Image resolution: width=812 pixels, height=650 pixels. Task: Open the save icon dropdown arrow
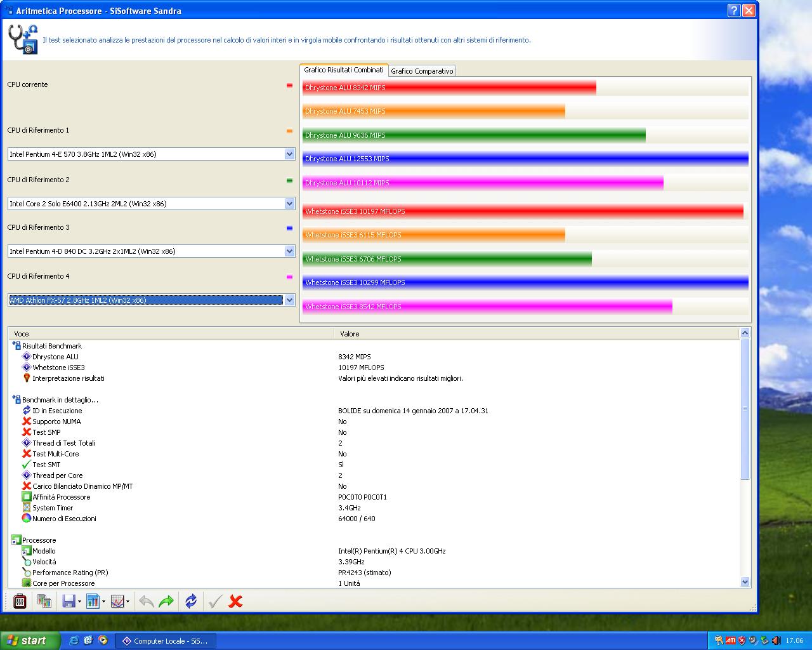pos(79,601)
